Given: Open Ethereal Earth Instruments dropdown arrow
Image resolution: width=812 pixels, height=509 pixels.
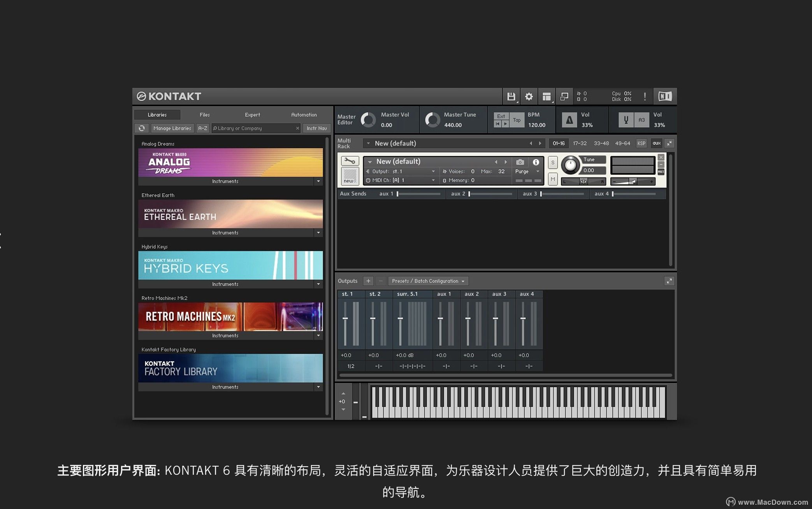Looking at the screenshot, I should (318, 233).
